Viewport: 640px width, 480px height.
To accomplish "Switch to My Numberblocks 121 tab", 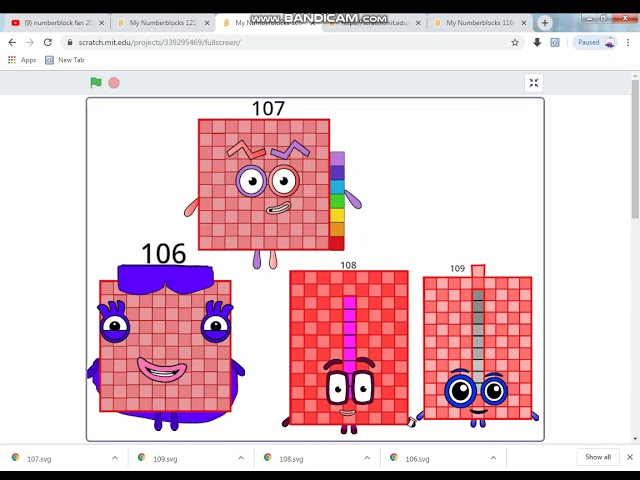I will coord(162,23).
